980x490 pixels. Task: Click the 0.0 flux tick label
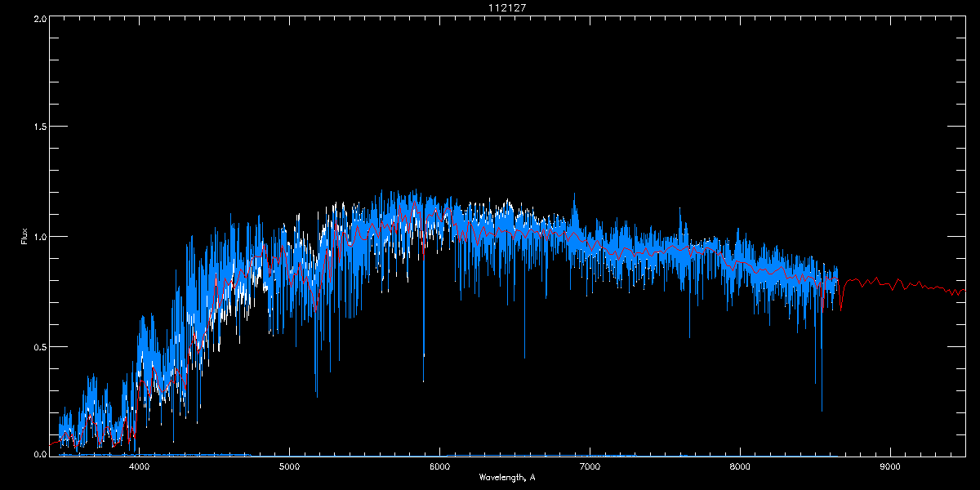[38, 452]
